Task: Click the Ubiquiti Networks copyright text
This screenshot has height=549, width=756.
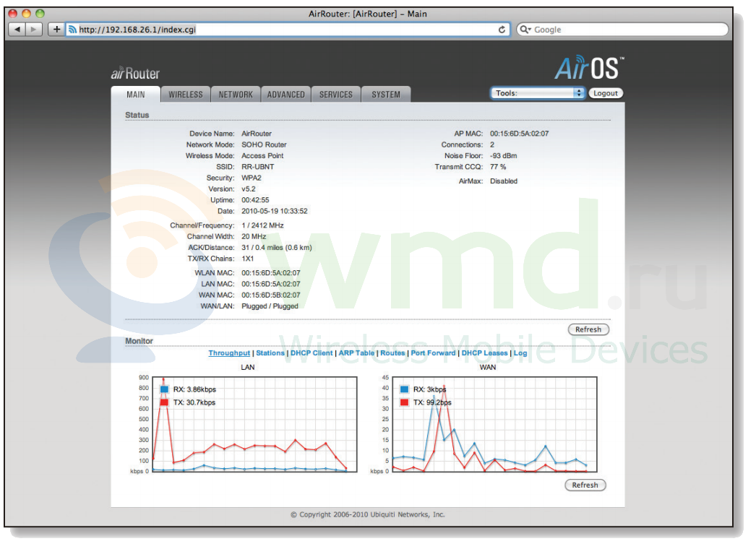Action: [367, 514]
